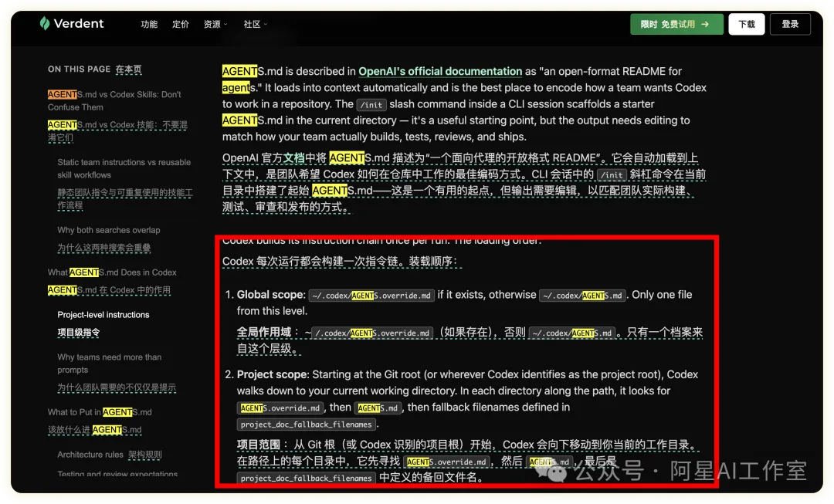Go to 'AGENTS.md vs Codex Skills: Don't Confuse Them'
Viewport: 834px width, 504px height.
[114, 100]
